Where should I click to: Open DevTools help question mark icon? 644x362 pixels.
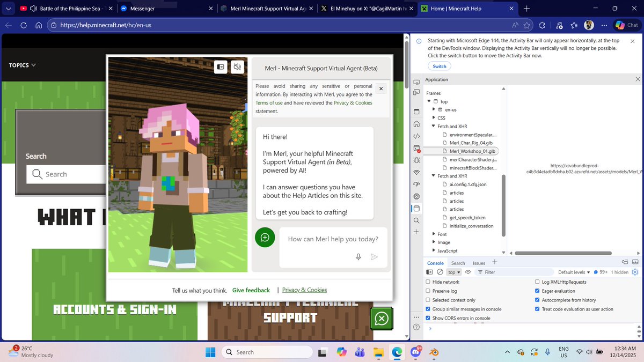pyautogui.click(x=416, y=327)
